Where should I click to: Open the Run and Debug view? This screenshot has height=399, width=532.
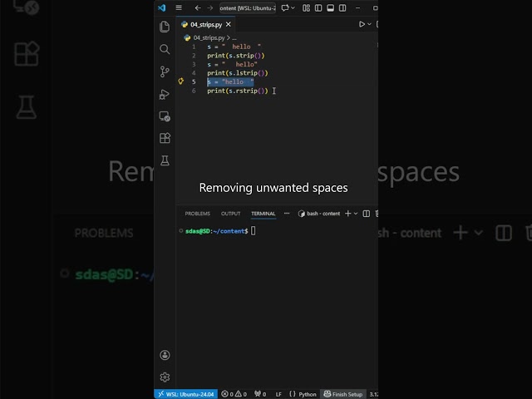tap(165, 94)
